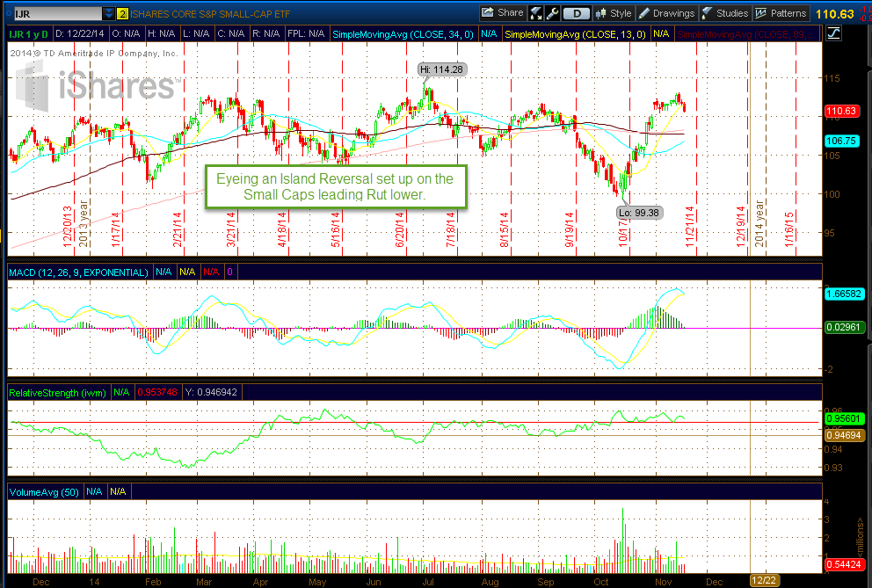The width and height of the screenshot is (872, 588).
Task: Click the Y: 0.946942 value in RelativeStrength header
Action: coord(211,392)
